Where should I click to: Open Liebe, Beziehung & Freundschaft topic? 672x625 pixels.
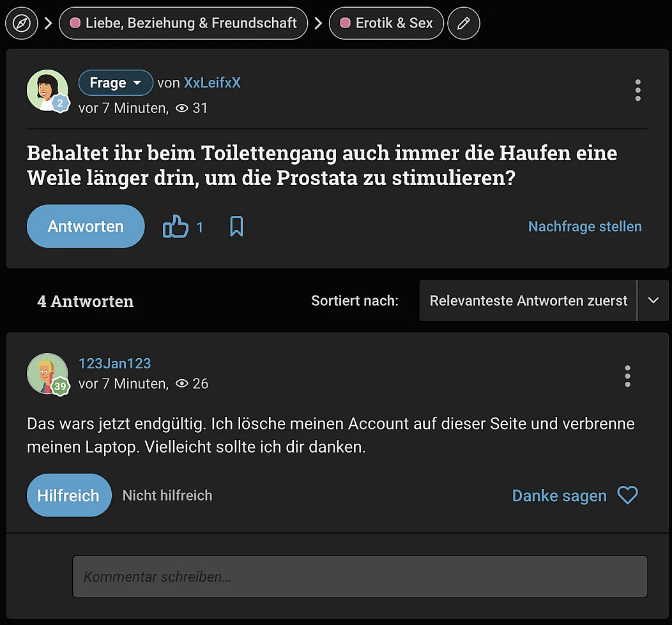point(183,24)
